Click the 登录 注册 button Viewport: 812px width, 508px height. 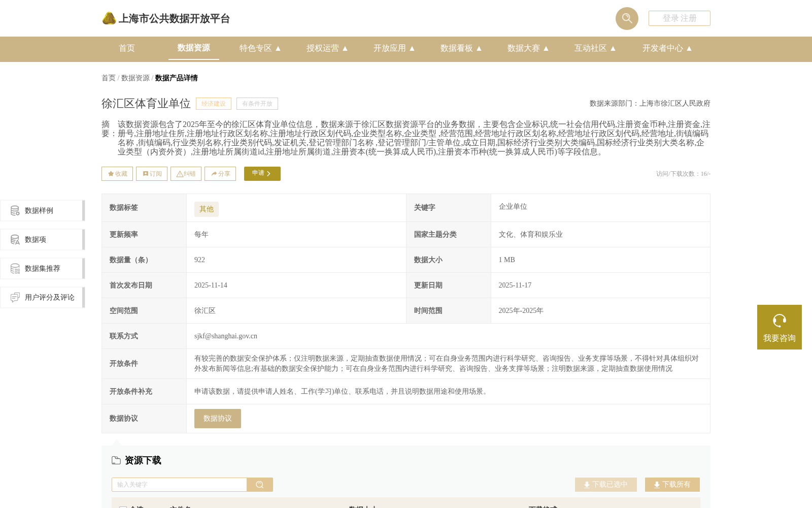coord(680,18)
